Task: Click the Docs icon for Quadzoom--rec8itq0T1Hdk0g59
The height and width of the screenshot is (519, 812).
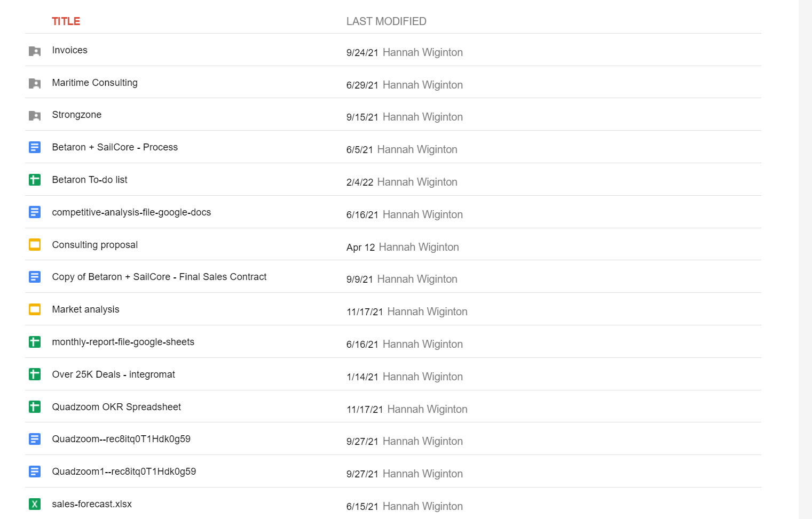Action: tap(35, 438)
